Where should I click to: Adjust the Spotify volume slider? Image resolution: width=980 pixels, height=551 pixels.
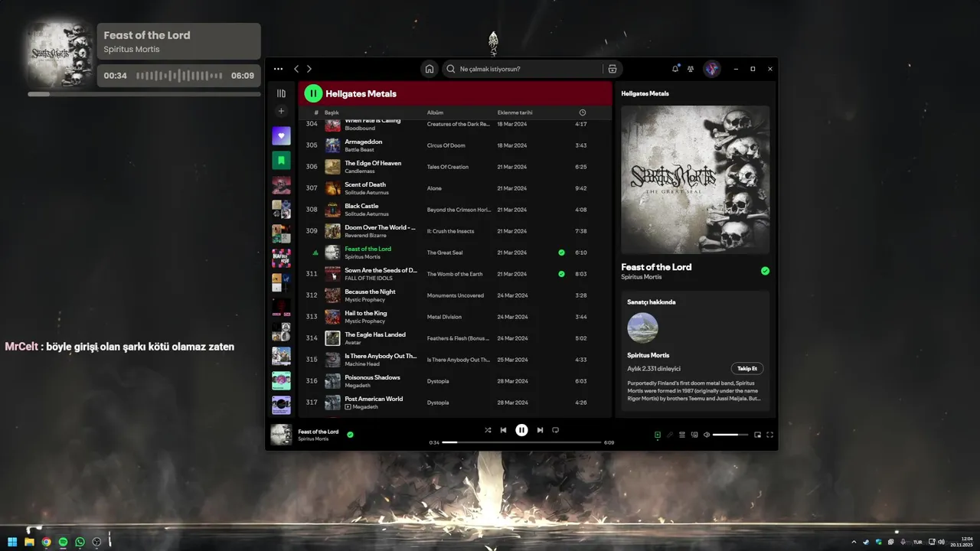730,435
